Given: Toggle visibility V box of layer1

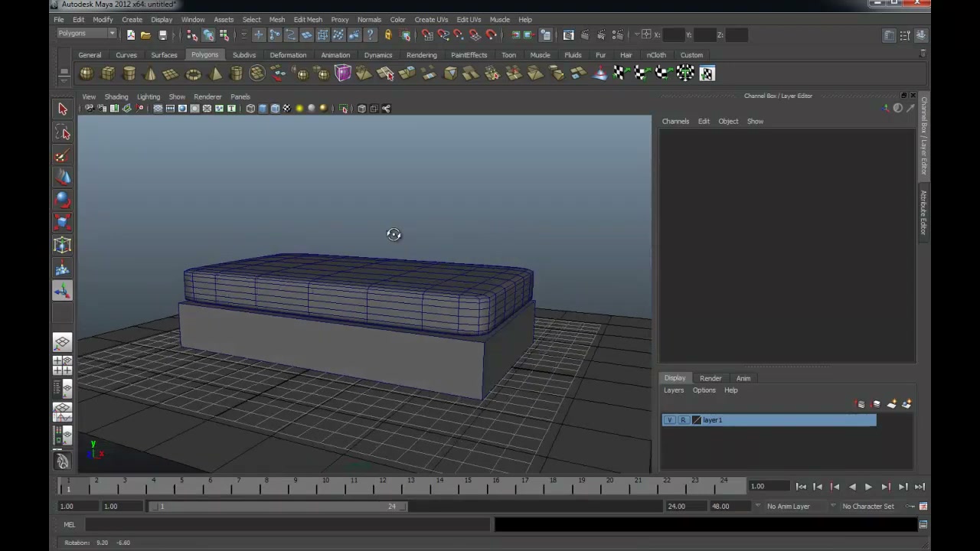Looking at the screenshot, I should click(670, 420).
